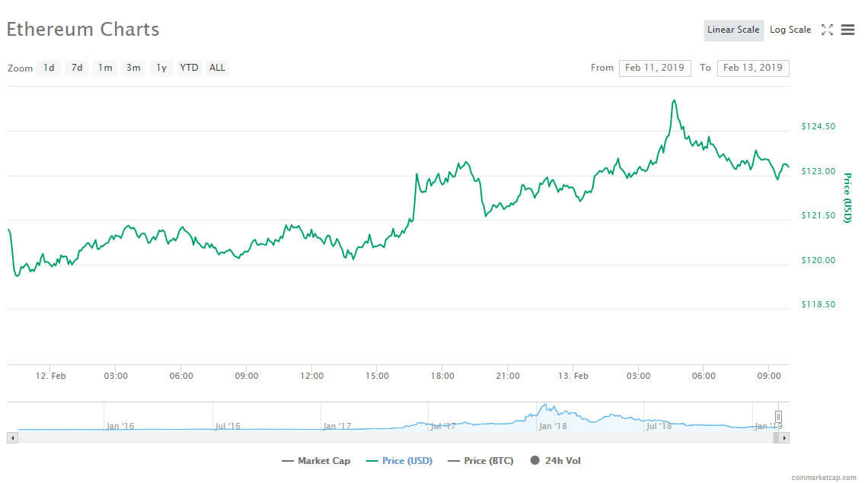Click the $124.50 axis label
The width and height of the screenshot is (868, 483).
pos(819,127)
